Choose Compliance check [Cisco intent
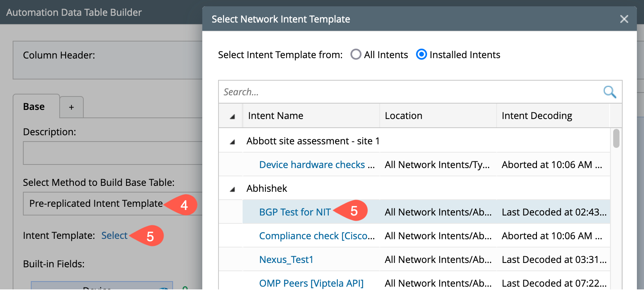 316,236
